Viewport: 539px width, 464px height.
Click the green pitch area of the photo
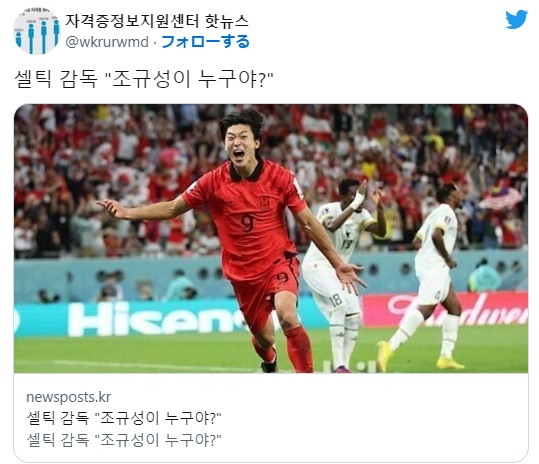(x=138, y=352)
